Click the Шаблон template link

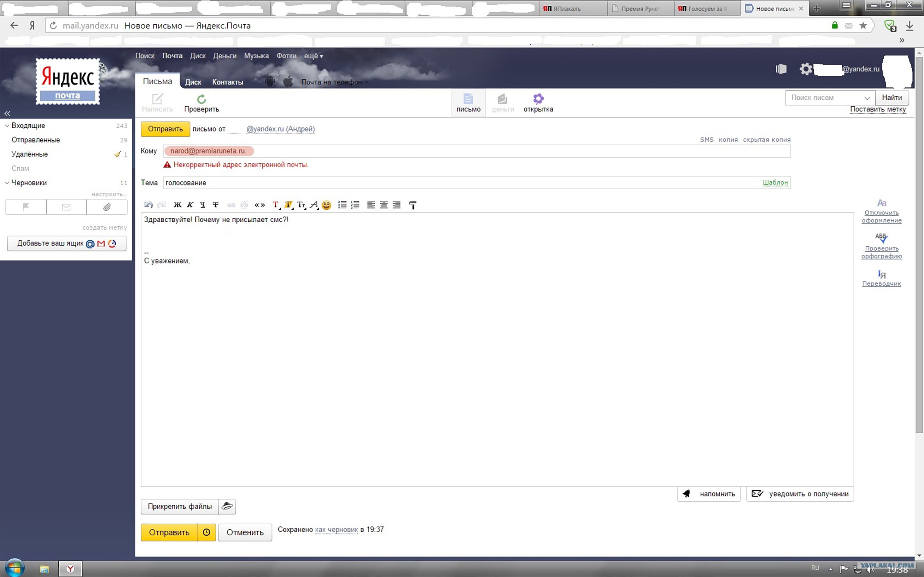pyautogui.click(x=775, y=183)
